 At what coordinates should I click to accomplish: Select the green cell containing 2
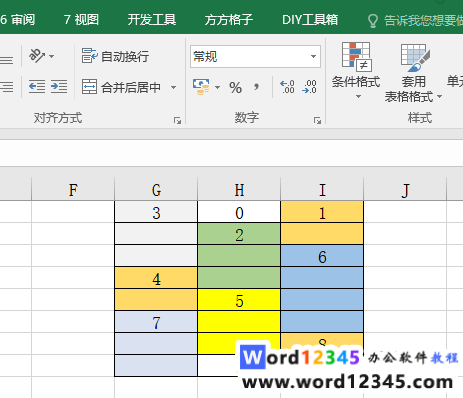pyautogui.click(x=239, y=234)
